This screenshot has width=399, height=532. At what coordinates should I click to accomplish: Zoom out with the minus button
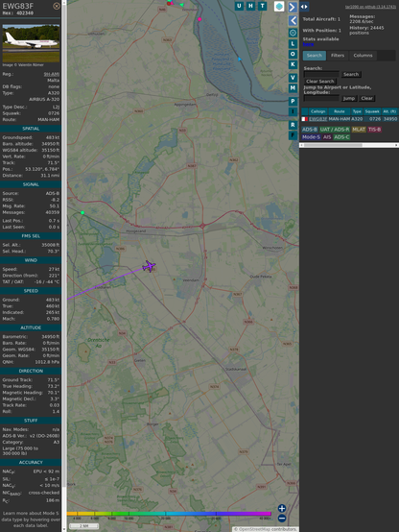pyautogui.click(x=282, y=519)
